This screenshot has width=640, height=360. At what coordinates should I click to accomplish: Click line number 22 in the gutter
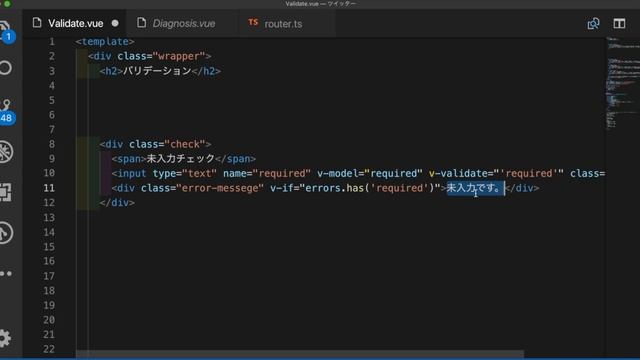click(49, 349)
